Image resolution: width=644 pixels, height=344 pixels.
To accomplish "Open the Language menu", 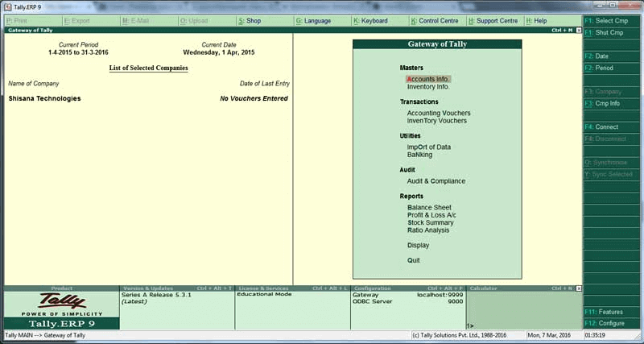I will tap(313, 21).
